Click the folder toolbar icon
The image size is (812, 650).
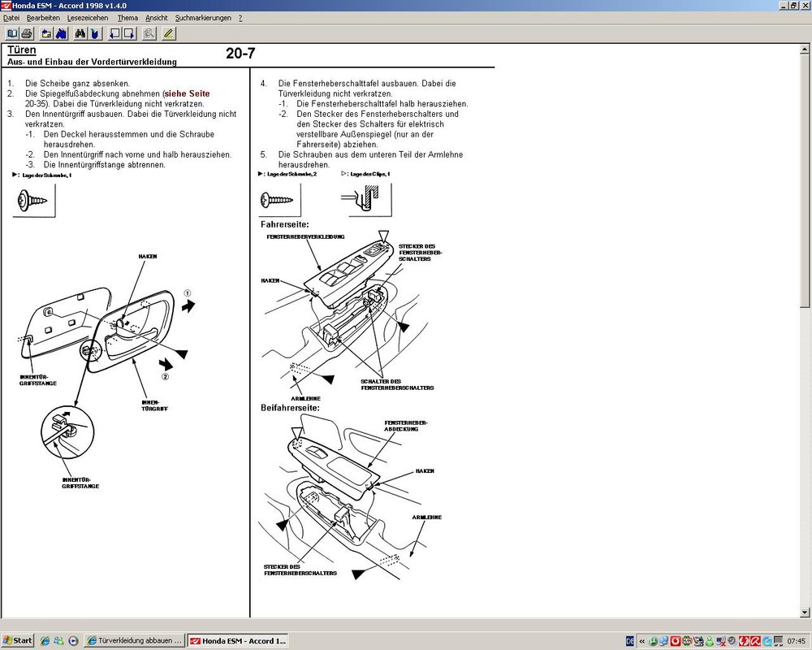[x=46, y=33]
